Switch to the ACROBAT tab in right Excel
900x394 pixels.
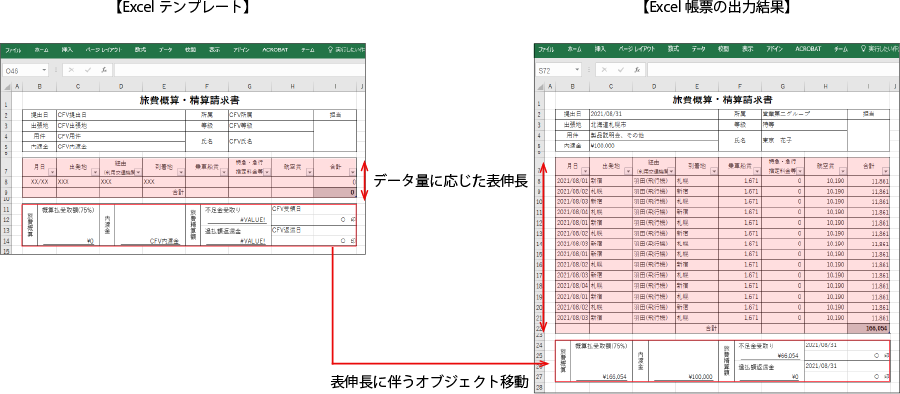pos(808,50)
